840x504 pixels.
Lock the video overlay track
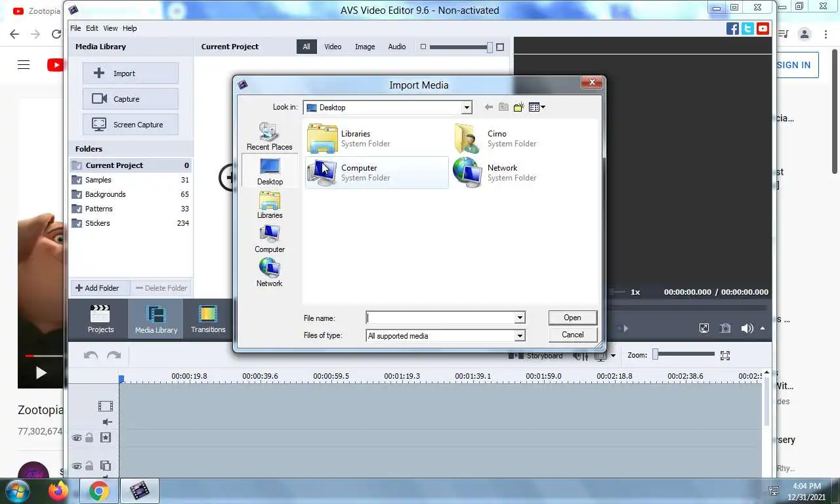tap(90, 466)
